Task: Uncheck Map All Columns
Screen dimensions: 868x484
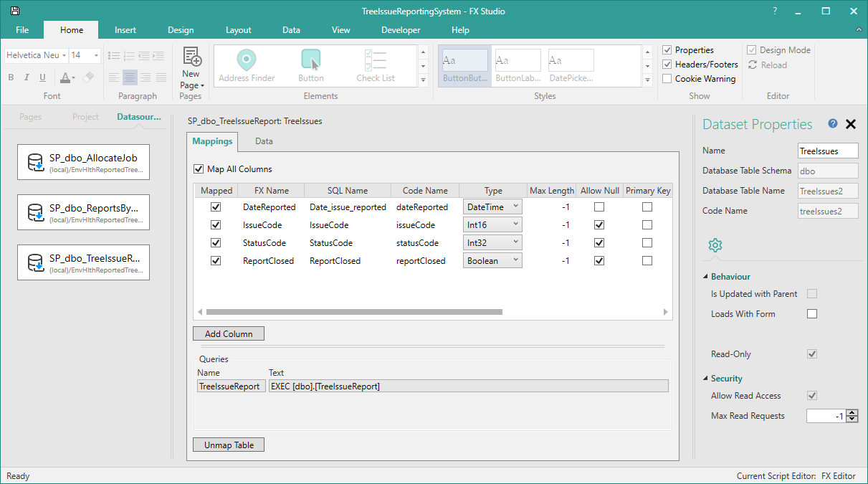Action: point(199,169)
